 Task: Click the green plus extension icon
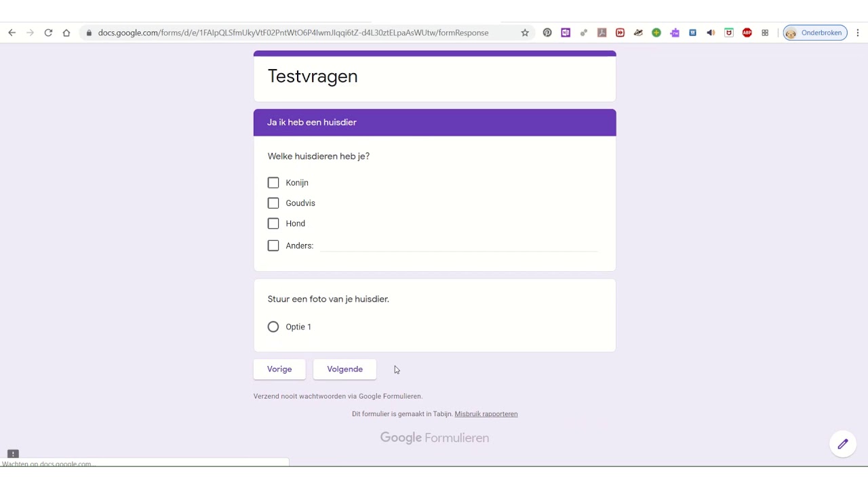pyautogui.click(x=656, y=33)
